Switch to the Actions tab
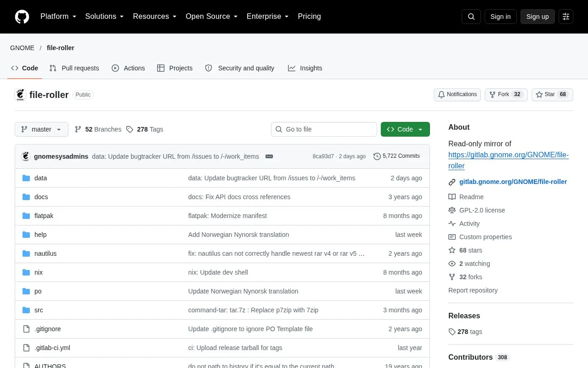Viewport: 588px width, 368px height. [128, 68]
